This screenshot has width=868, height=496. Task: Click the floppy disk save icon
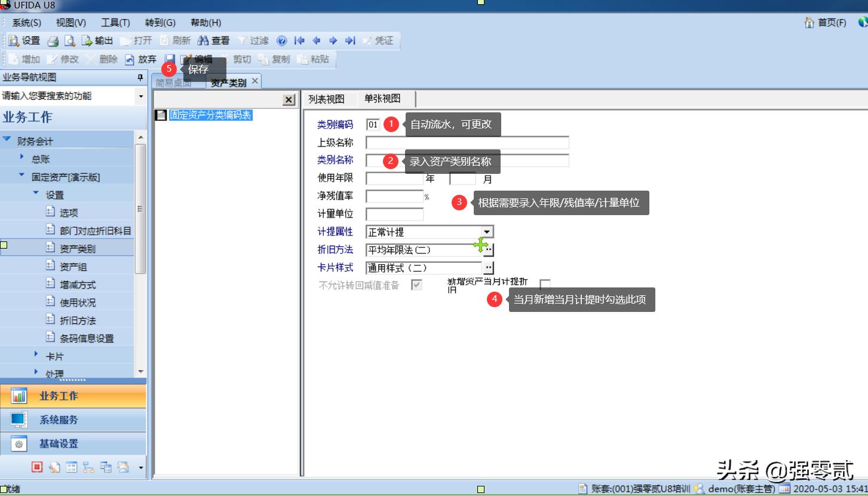tap(170, 59)
